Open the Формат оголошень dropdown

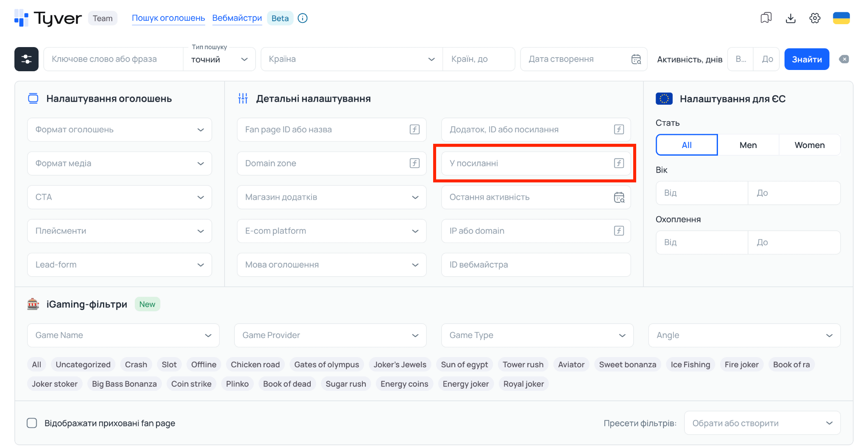pyautogui.click(x=120, y=130)
